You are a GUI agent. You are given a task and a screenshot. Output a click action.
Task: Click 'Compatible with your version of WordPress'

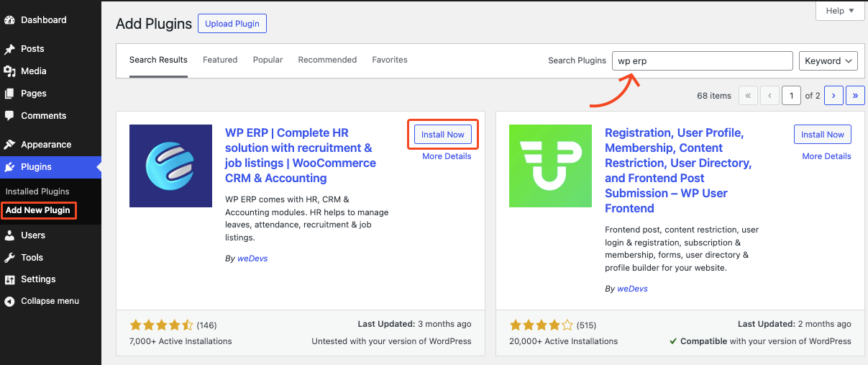(x=760, y=341)
